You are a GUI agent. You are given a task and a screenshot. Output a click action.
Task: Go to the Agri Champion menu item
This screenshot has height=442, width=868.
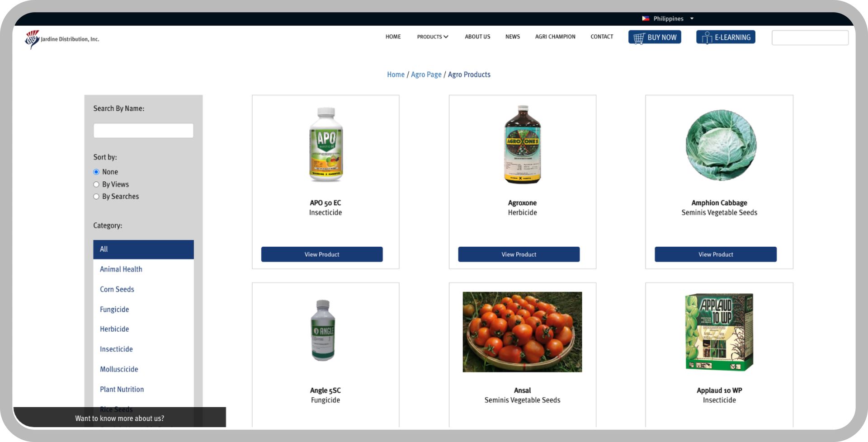(555, 37)
